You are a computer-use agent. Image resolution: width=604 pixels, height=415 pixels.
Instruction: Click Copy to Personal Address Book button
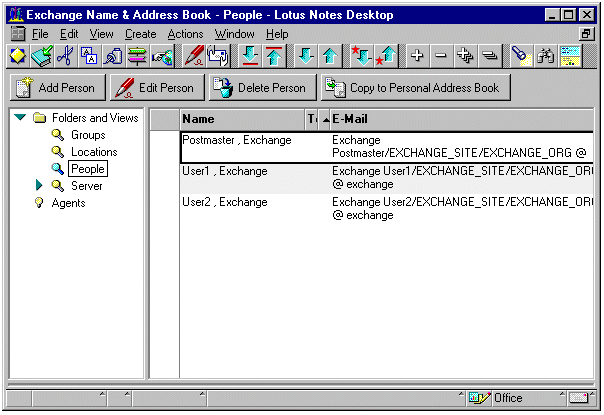[x=416, y=88]
